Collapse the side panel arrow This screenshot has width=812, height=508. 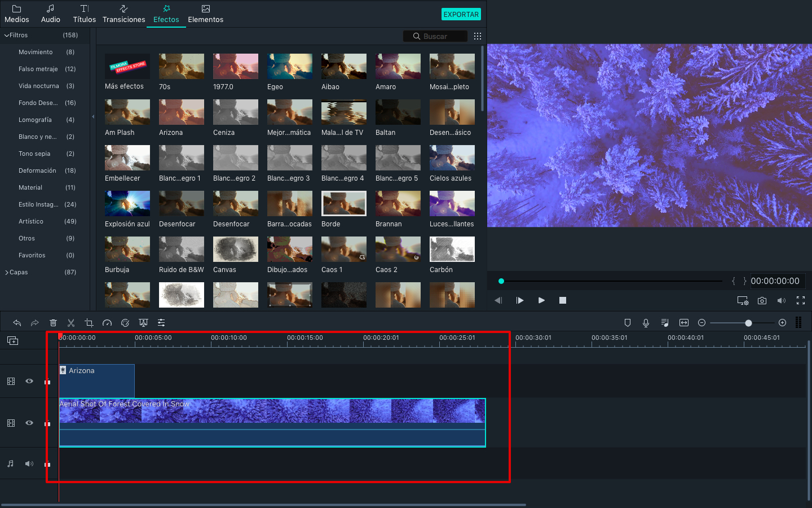(x=93, y=117)
